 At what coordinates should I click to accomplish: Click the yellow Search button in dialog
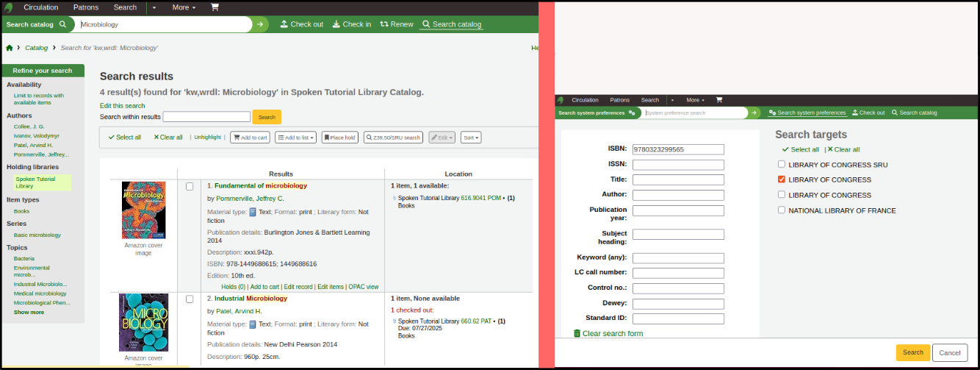pyautogui.click(x=912, y=352)
